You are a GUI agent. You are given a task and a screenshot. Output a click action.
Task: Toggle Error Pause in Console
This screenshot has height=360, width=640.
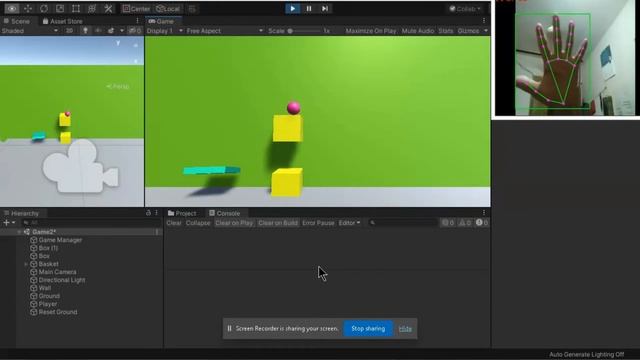pos(318,223)
